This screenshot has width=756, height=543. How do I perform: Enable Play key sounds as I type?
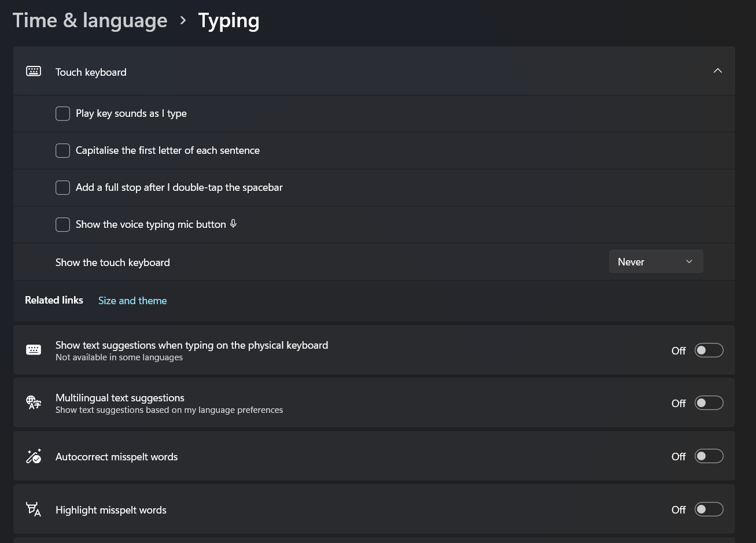tap(62, 113)
